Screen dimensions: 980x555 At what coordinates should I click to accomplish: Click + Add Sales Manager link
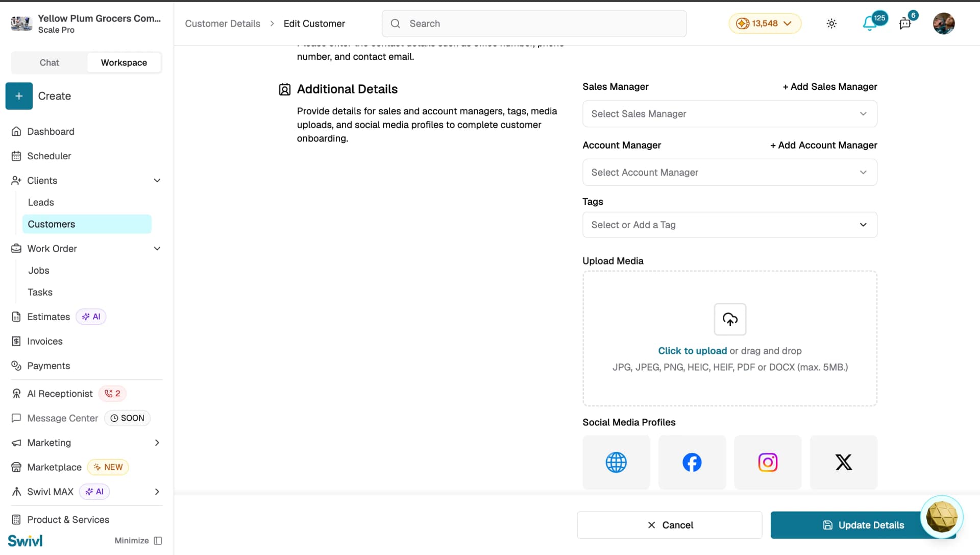[x=830, y=87]
